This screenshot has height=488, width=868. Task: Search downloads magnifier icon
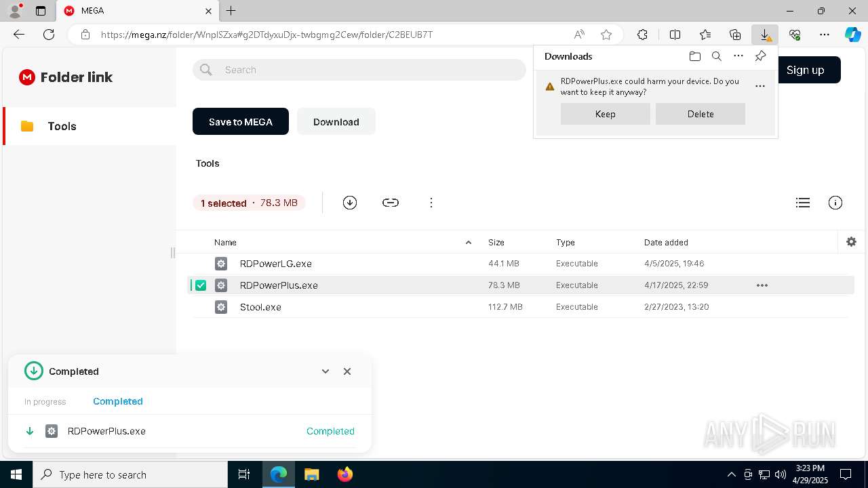pyautogui.click(x=717, y=56)
